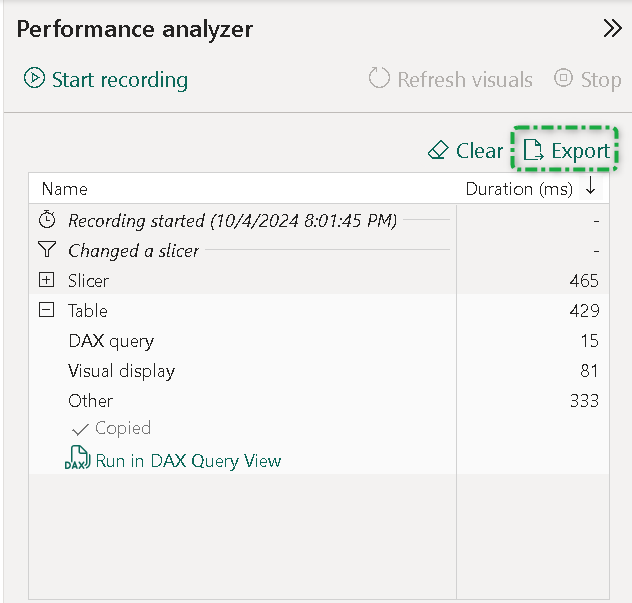This screenshot has height=603, width=632.
Task: Click the Name column header
Action: pyautogui.click(x=65, y=189)
